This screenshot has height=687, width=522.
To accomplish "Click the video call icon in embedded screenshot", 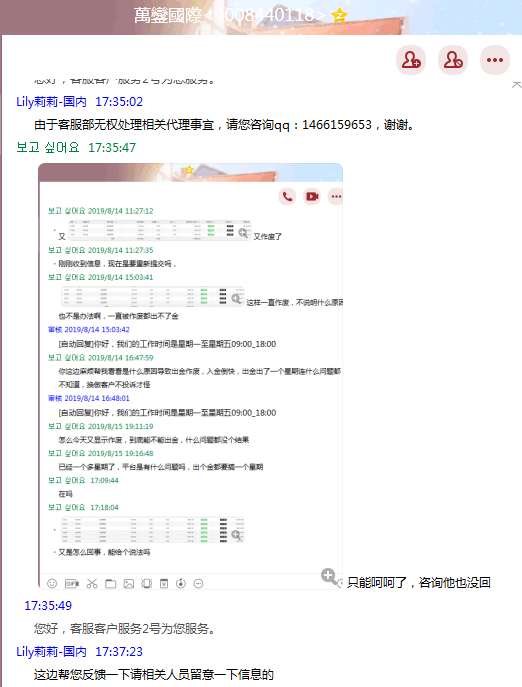I will [x=312, y=196].
